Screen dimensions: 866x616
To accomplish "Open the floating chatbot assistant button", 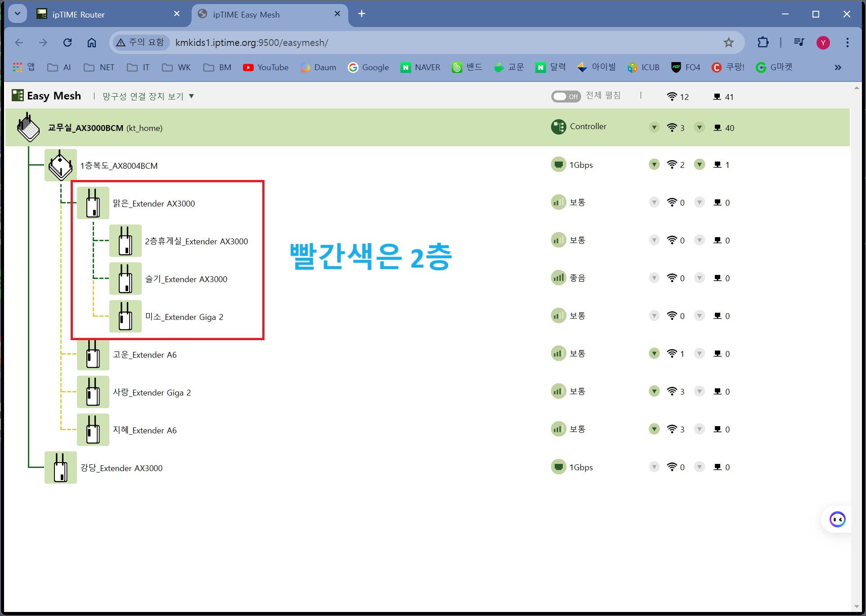I will (x=837, y=520).
